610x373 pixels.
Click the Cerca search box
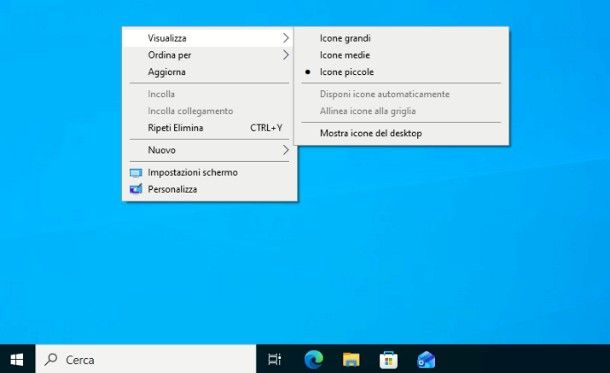146,359
